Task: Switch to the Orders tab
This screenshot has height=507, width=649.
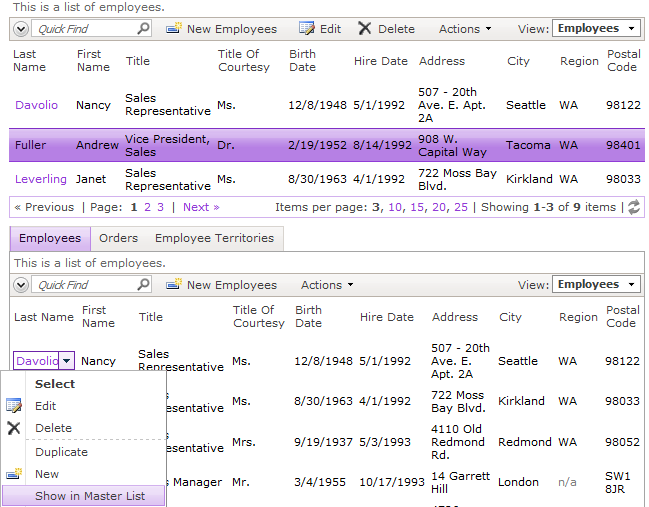Action: click(118, 238)
